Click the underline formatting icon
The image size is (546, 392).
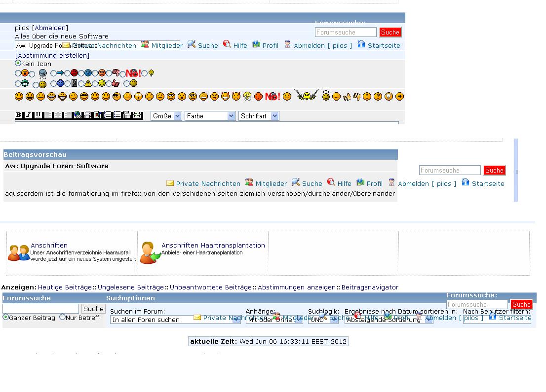[38, 115]
